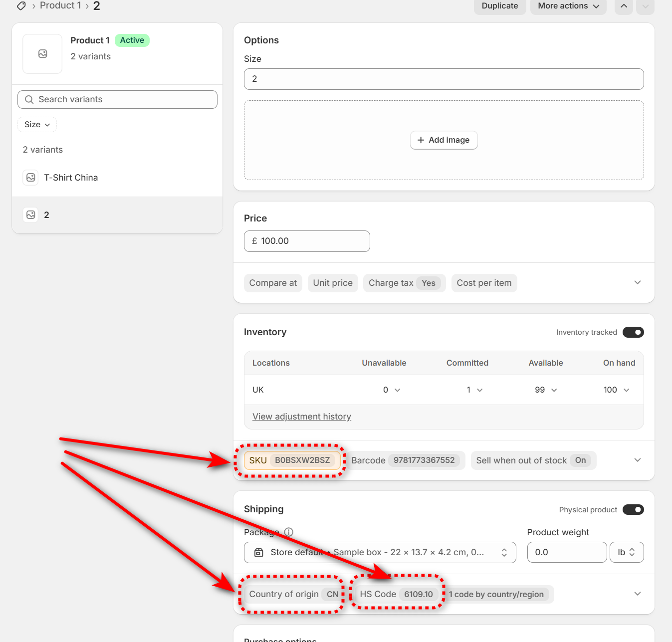Open the weight unit lb selector
Viewport: 672px width, 642px height.
626,553
